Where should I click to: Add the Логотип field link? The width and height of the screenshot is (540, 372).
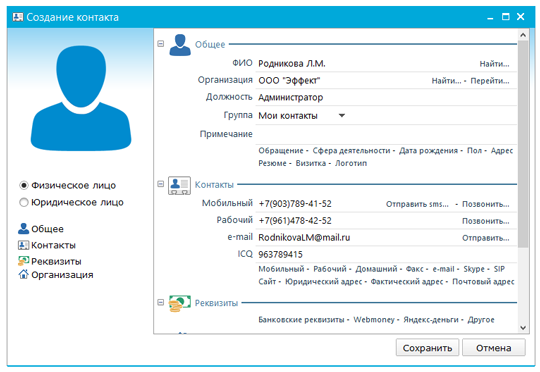pyautogui.click(x=351, y=163)
